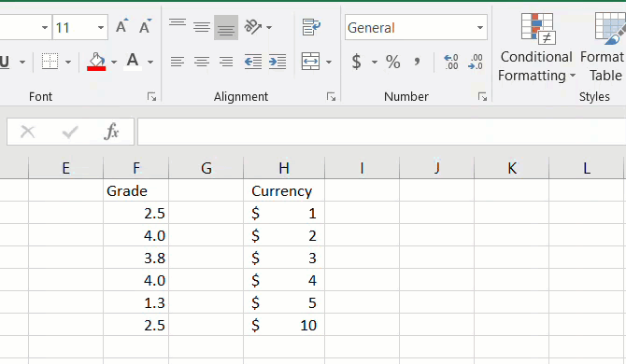Open font color dropdown arrow
The height and width of the screenshot is (364, 626).
pyautogui.click(x=150, y=62)
